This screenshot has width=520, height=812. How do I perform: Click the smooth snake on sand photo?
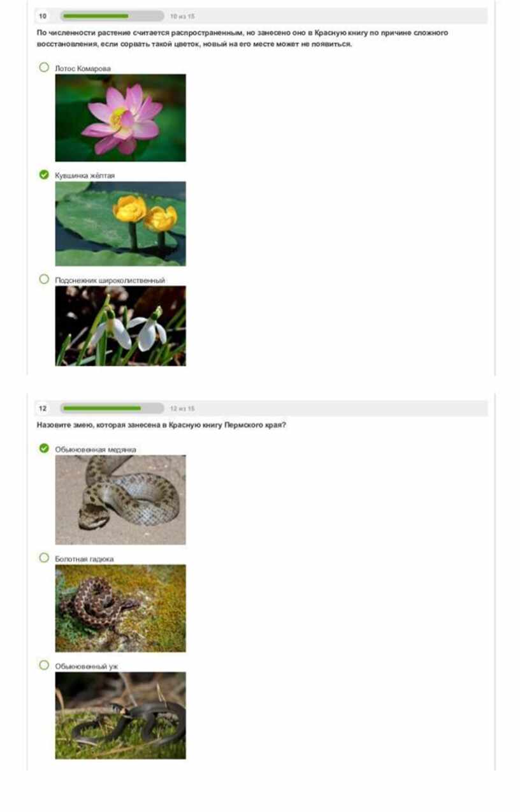pos(120,499)
